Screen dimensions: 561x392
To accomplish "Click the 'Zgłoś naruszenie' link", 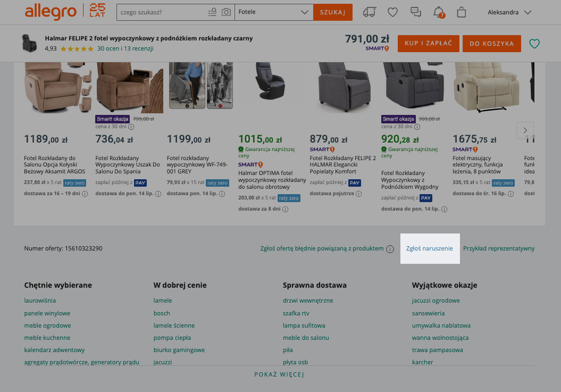I will coord(430,248).
